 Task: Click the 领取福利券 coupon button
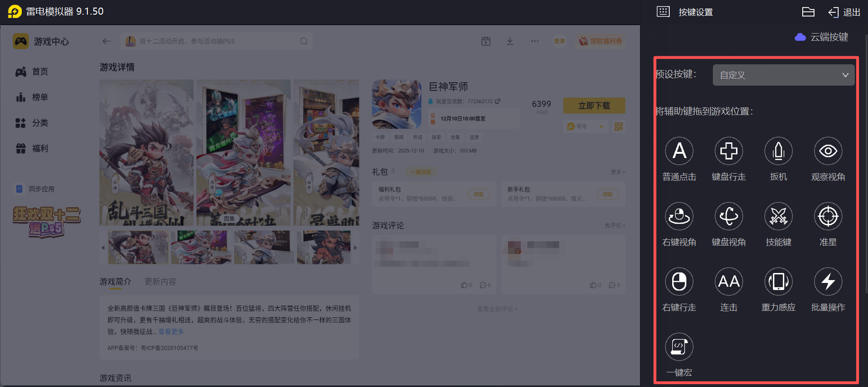tap(601, 41)
